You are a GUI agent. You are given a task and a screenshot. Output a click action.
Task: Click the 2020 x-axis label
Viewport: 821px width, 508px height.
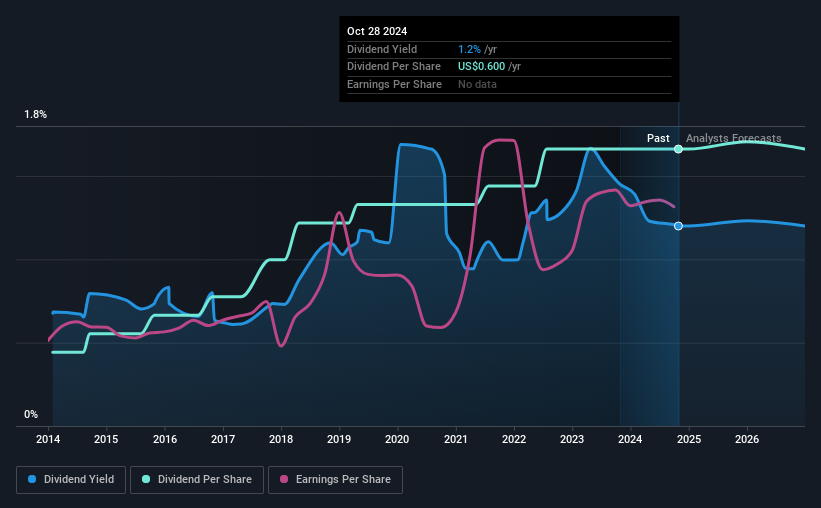397,439
